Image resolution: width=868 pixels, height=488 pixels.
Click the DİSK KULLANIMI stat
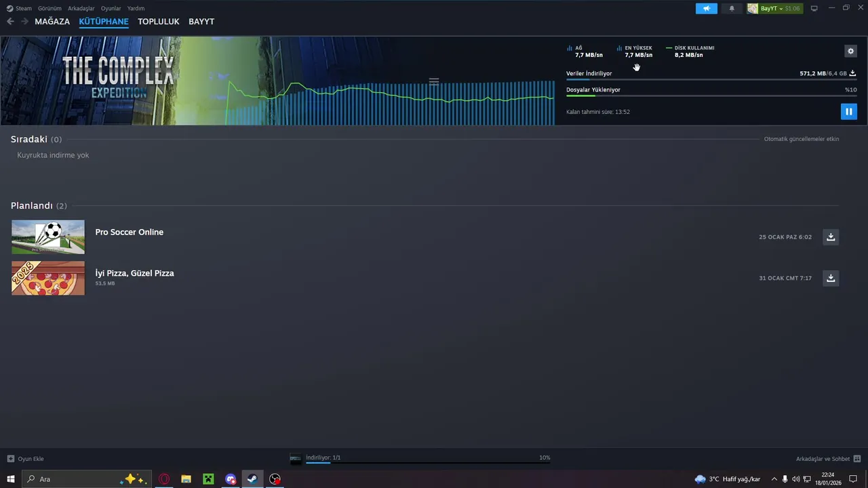(690, 52)
